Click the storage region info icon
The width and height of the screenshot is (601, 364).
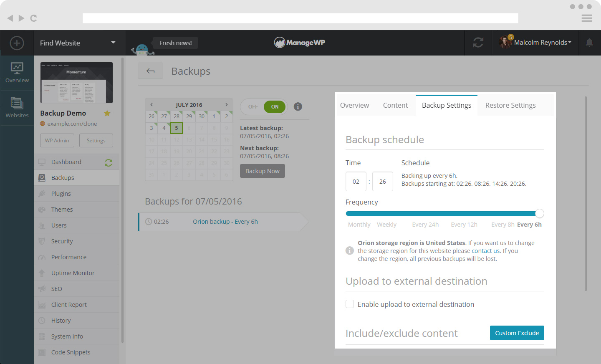[350, 250]
